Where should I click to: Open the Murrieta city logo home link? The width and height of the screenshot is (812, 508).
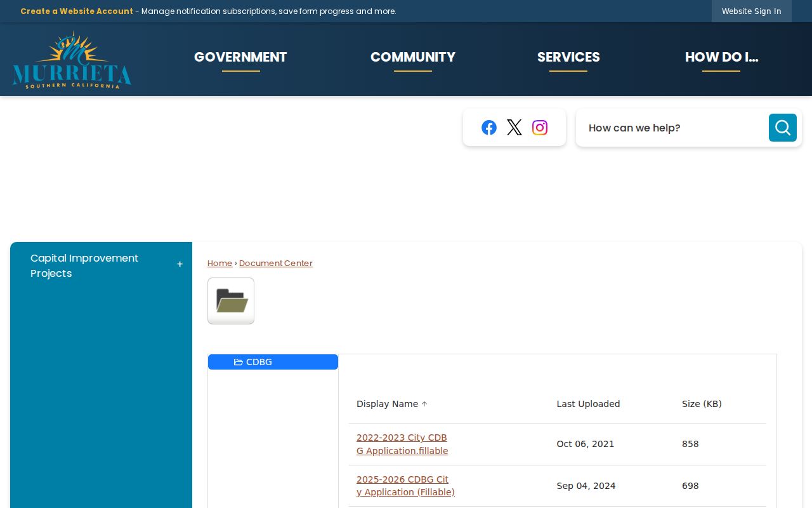[x=72, y=60]
